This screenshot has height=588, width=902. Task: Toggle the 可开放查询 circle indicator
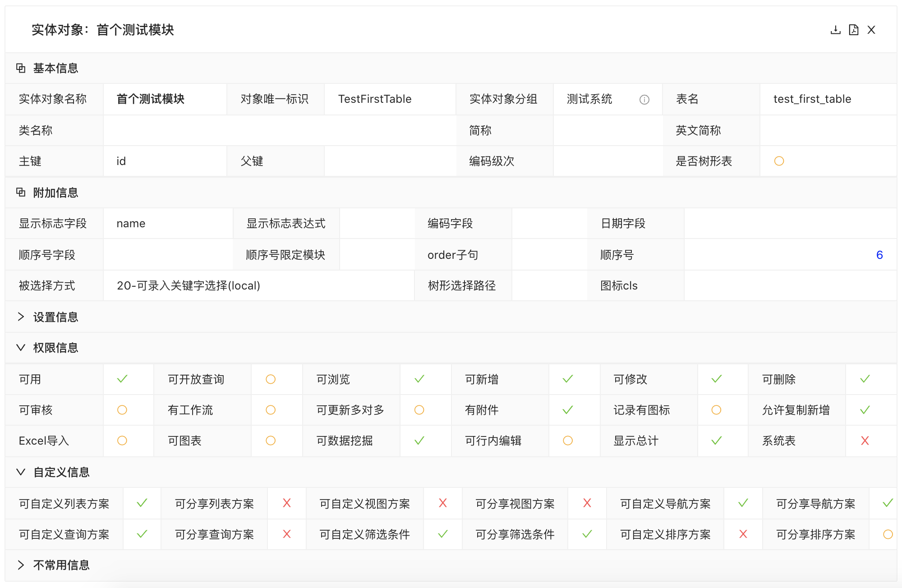271,379
